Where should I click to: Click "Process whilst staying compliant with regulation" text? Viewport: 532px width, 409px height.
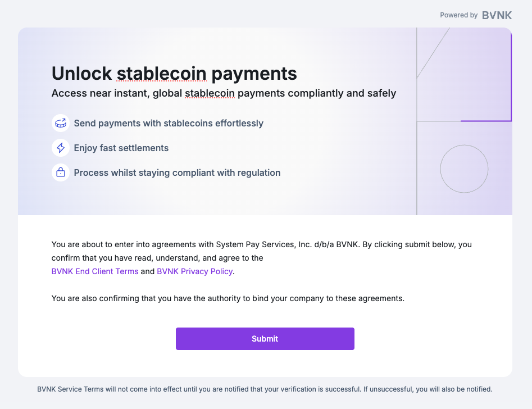177,172
